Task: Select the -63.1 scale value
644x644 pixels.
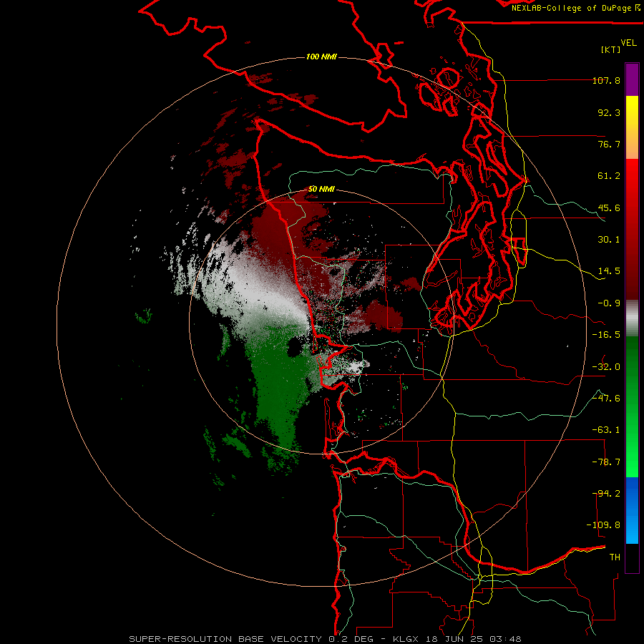Action: (606, 430)
